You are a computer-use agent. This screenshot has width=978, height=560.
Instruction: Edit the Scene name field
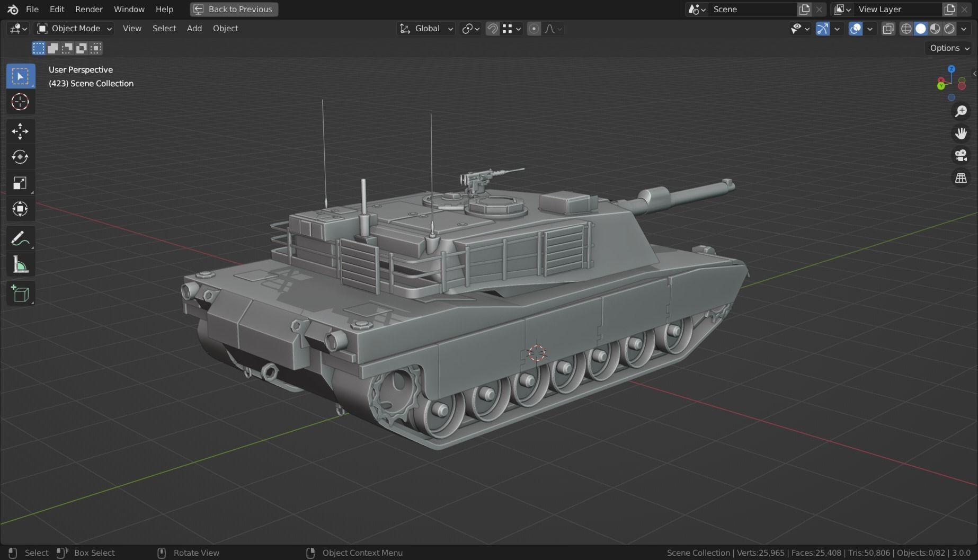753,9
